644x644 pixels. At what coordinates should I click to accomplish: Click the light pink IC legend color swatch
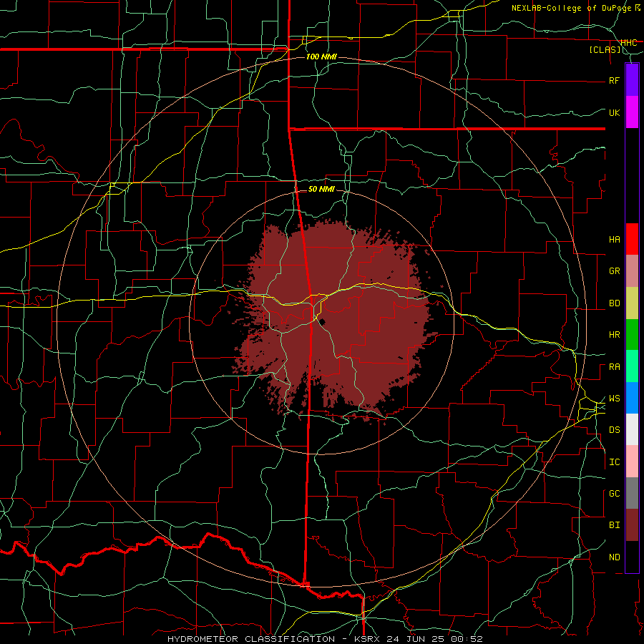pyautogui.click(x=632, y=462)
